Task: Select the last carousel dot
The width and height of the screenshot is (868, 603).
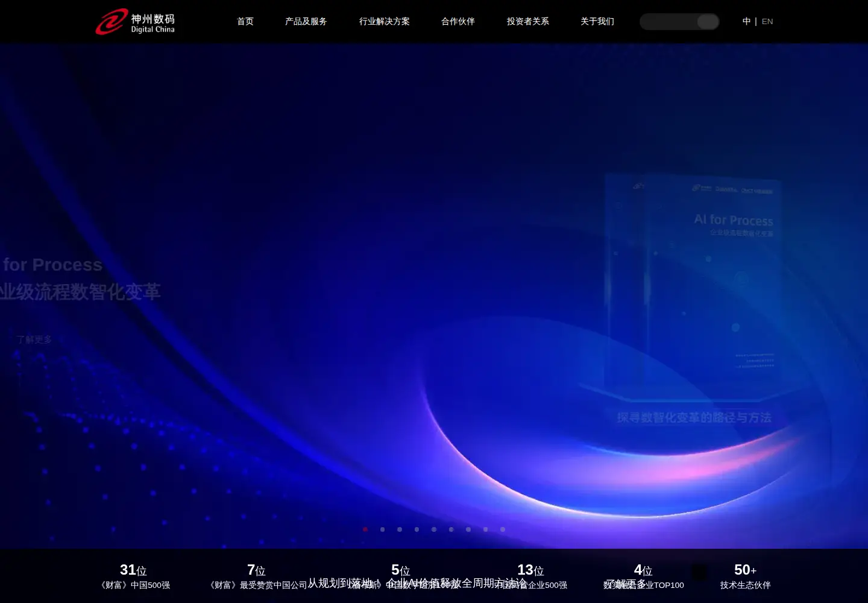Action: [503, 529]
